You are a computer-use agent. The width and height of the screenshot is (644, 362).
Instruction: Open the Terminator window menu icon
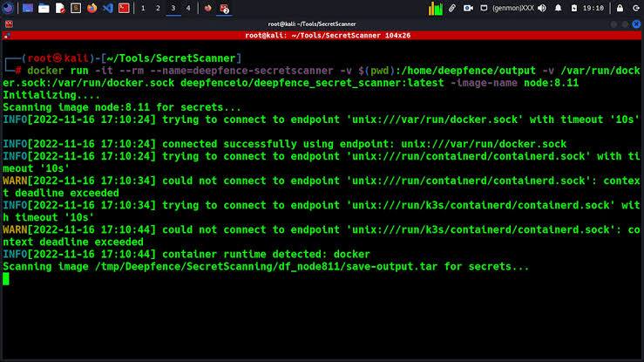[9, 24]
